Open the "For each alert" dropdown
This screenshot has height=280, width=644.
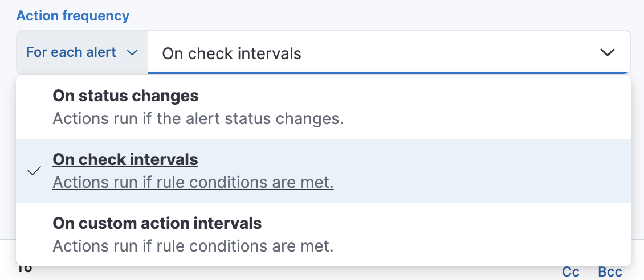[x=82, y=52]
